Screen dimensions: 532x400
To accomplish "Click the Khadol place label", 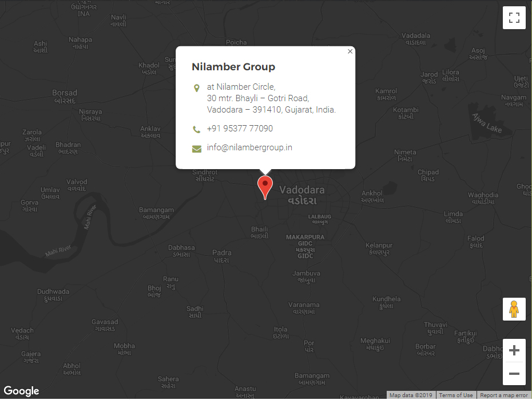I will coord(149,69).
